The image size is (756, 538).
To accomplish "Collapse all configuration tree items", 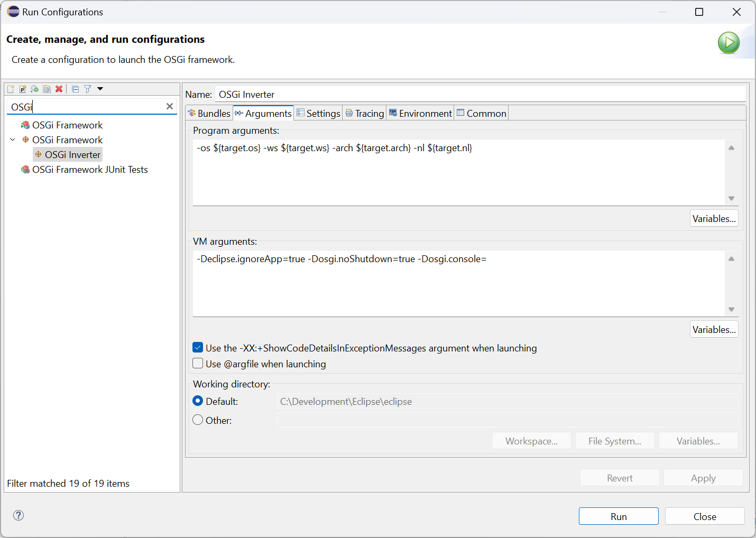I will 76,89.
